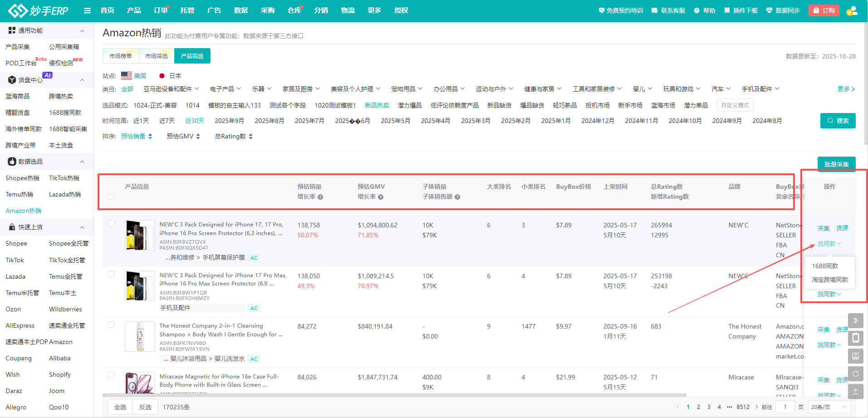Click the help icon next to 预估销量 增长率

point(320,197)
